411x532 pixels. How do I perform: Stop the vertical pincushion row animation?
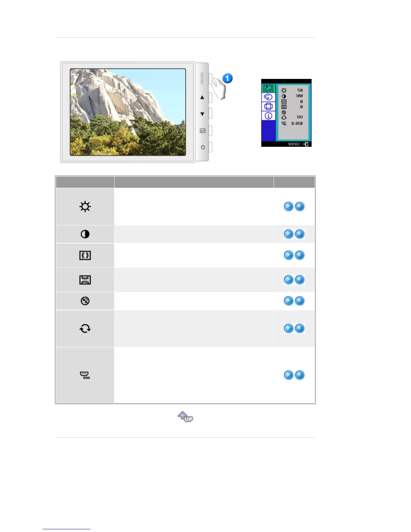(x=300, y=279)
